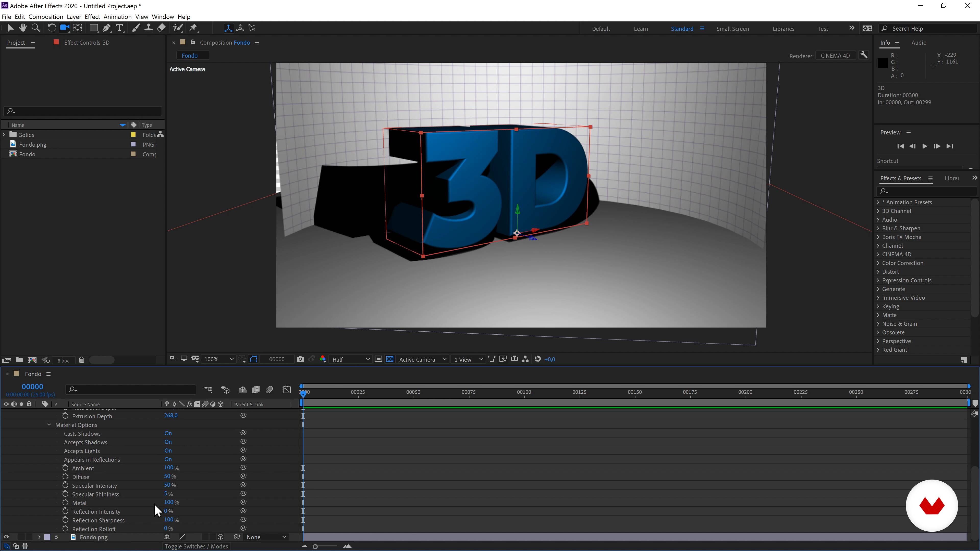Toggle Accepts Lights property On
The image size is (980, 551).
tap(168, 451)
